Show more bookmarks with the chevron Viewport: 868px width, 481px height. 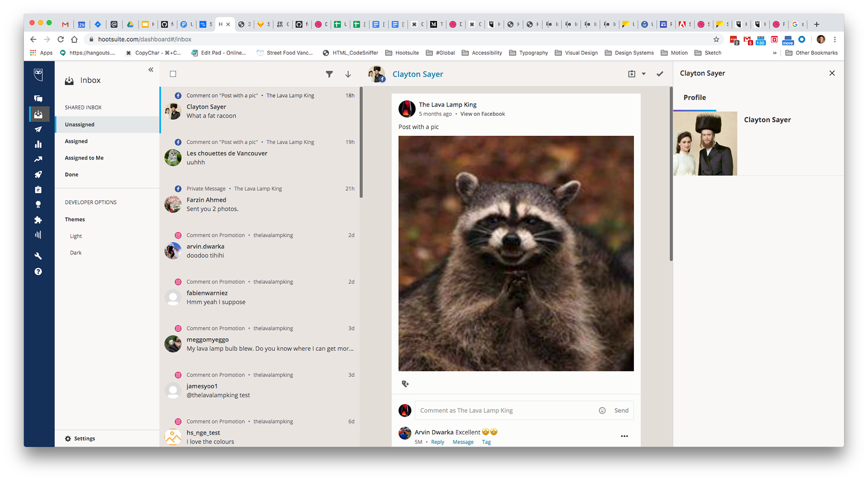[774, 53]
